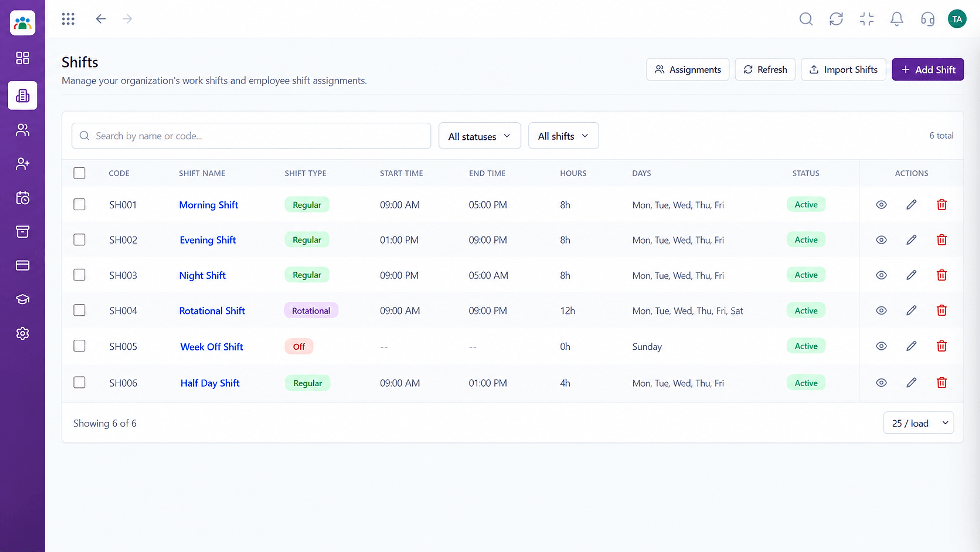Focus the search by name or code field
The width and height of the screenshot is (980, 552).
point(251,136)
